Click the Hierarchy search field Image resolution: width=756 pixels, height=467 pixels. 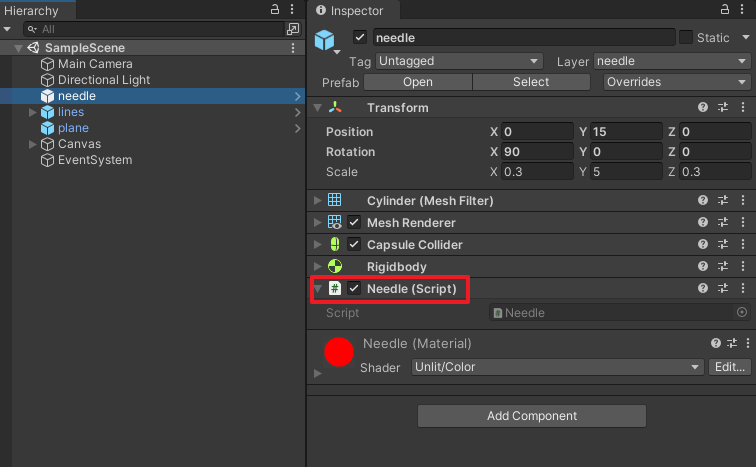click(154, 29)
